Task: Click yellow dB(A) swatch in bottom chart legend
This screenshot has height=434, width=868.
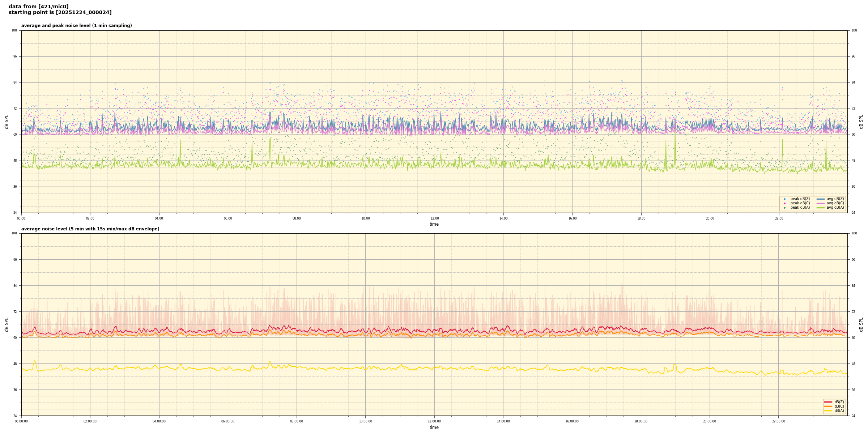Action: (x=828, y=410)
